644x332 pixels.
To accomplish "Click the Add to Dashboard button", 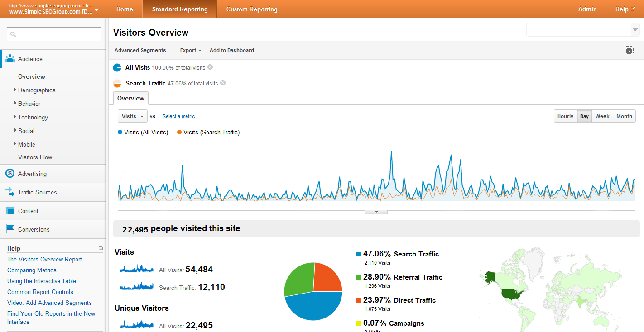I will 231,50.
